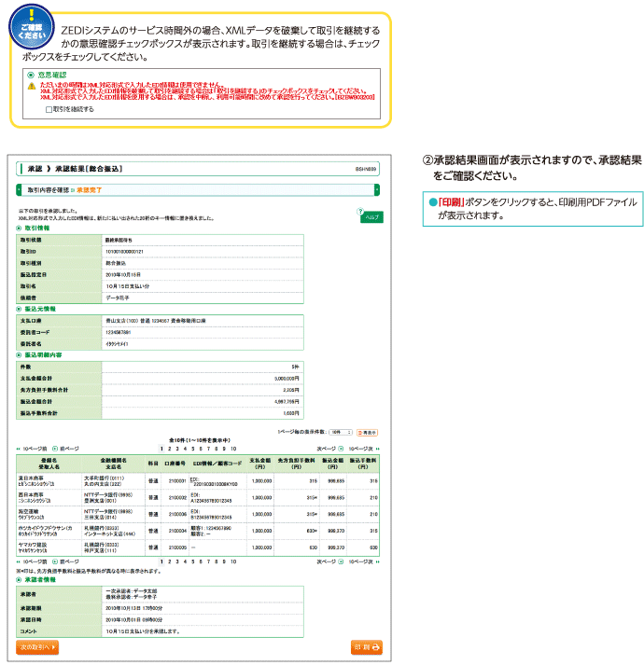Screen dimensions: 644x665
Task: Go back 10 pages using link above table
Action: pos(30,449)
